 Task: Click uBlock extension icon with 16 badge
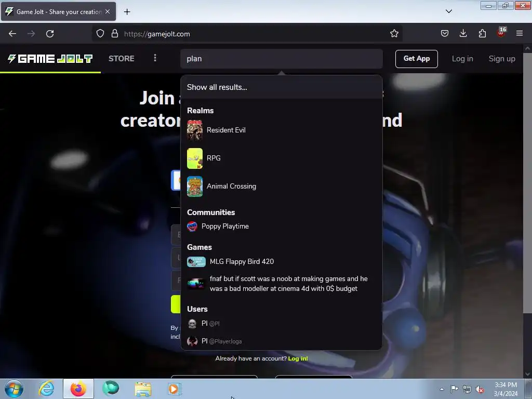point(501,33)
